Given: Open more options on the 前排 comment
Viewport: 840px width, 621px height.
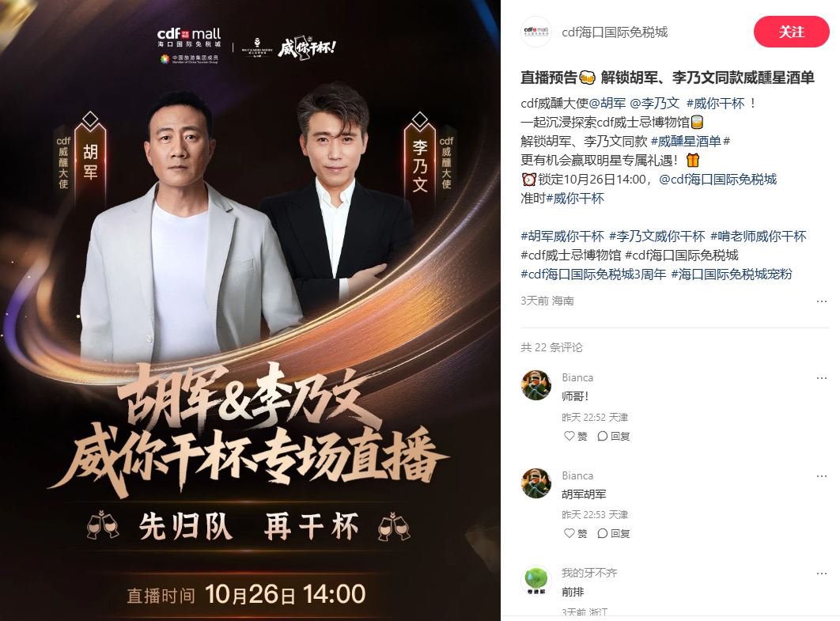Looking at the screenshot, I should 821,574.
